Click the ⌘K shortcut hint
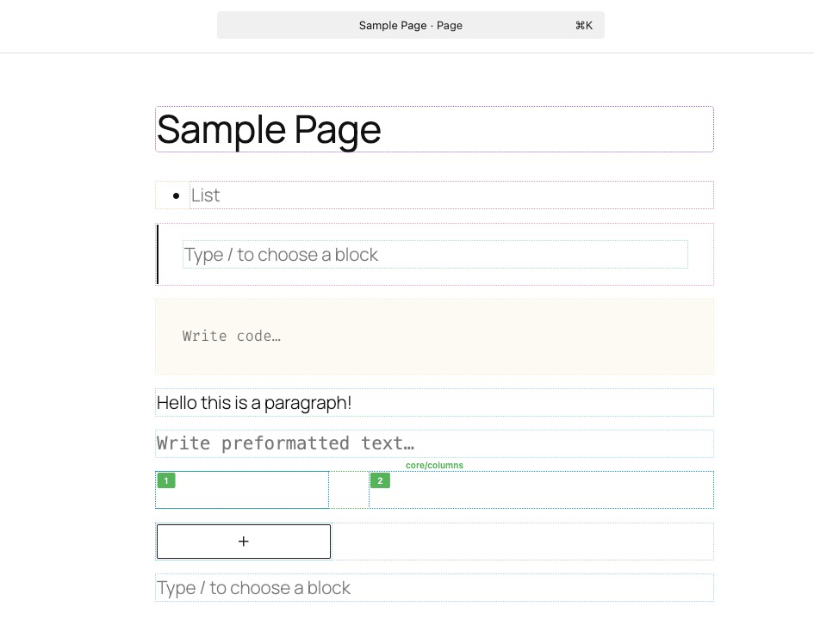Image resolution: width=814 pixels, height=644 pixels. [x=584, y=25]
